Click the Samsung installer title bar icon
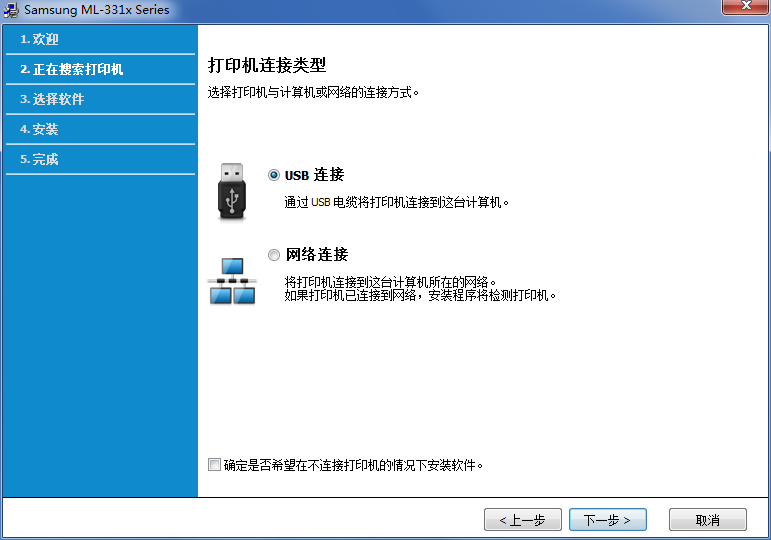 (x=11, y=10)
